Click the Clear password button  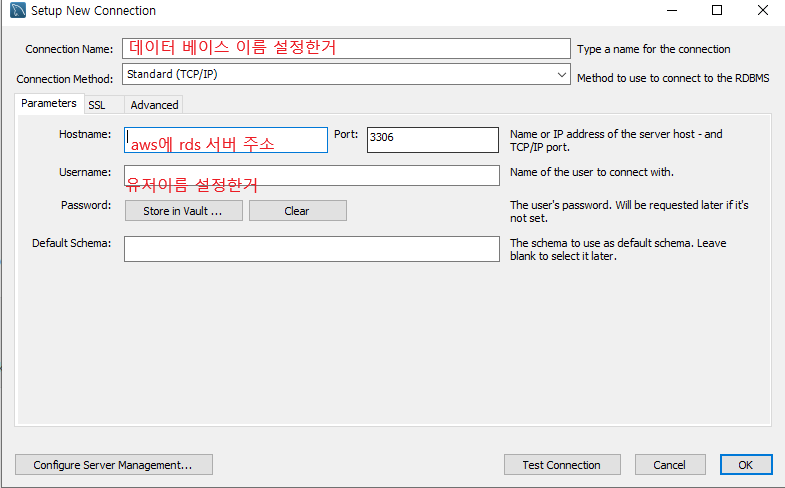pyautogui.click(x=297, y=211)
